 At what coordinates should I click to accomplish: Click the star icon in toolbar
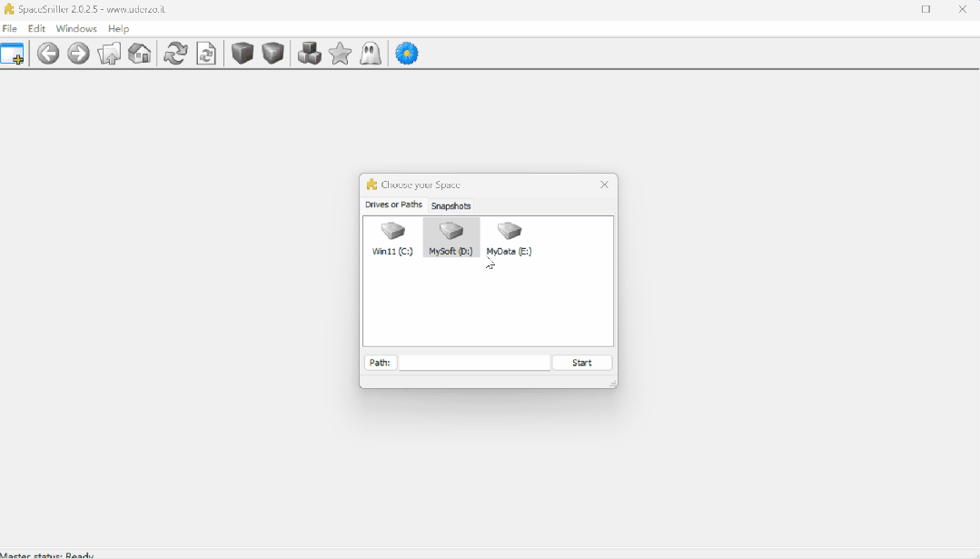pos(341,54)
